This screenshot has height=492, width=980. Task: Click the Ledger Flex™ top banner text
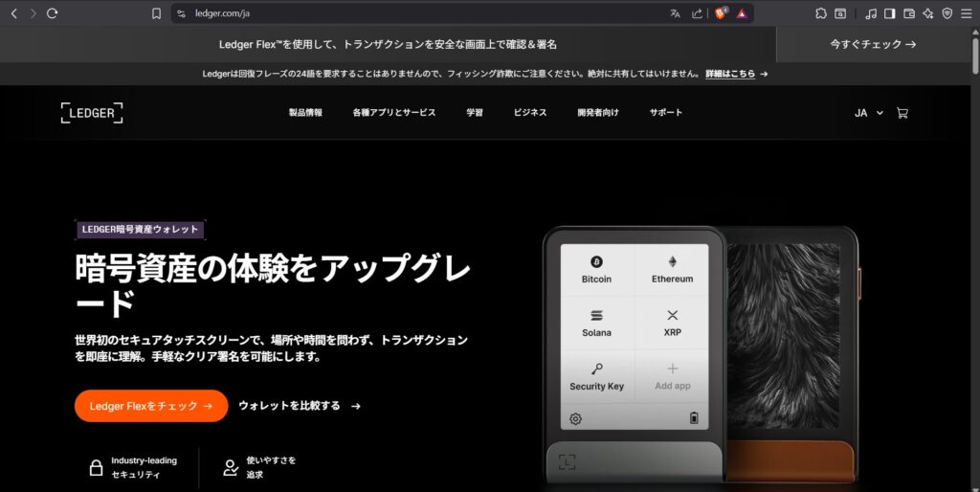388,44
